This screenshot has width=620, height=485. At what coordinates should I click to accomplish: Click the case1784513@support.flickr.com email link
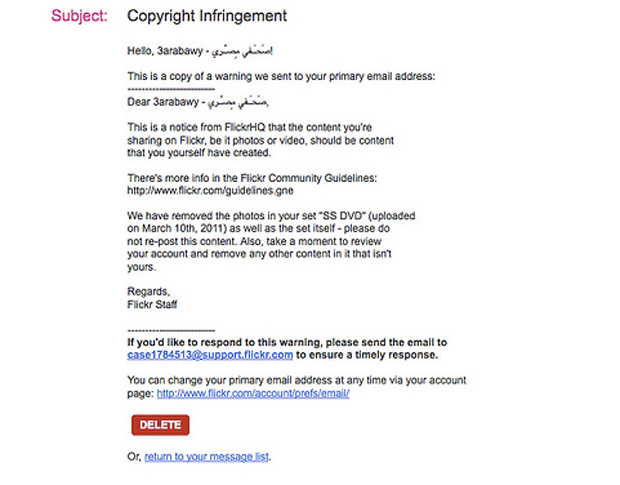click(x=210, y=355)
